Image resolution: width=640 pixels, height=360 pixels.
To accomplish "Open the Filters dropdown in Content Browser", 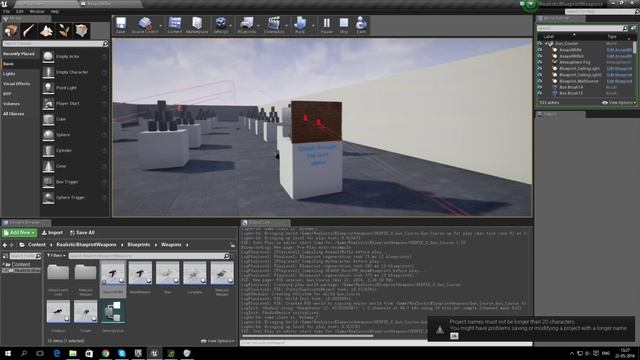I will (x=56, y=256).
